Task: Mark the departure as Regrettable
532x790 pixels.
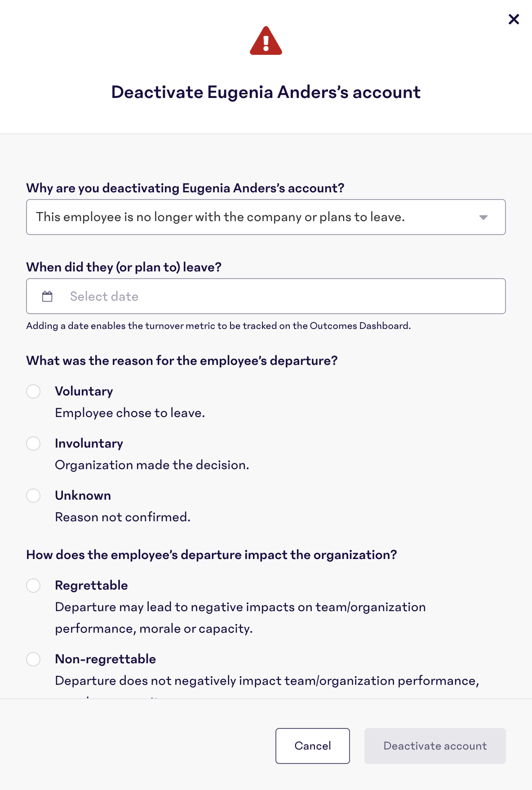Action: [x=33, y=586]
